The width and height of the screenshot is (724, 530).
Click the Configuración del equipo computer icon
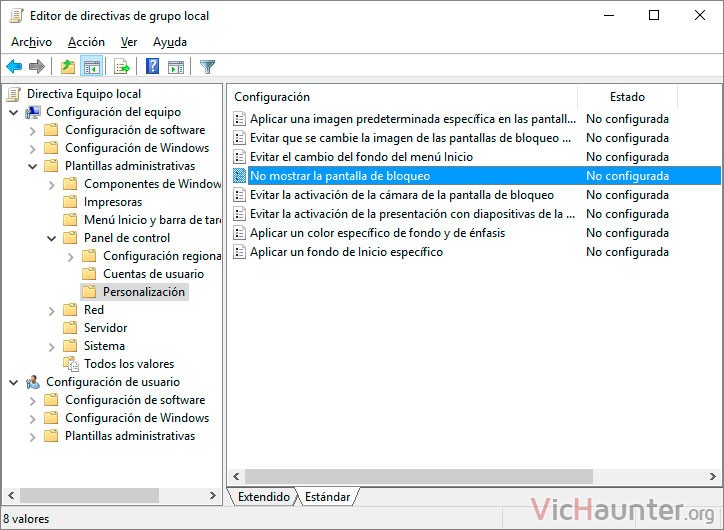[x=33, y=112]
